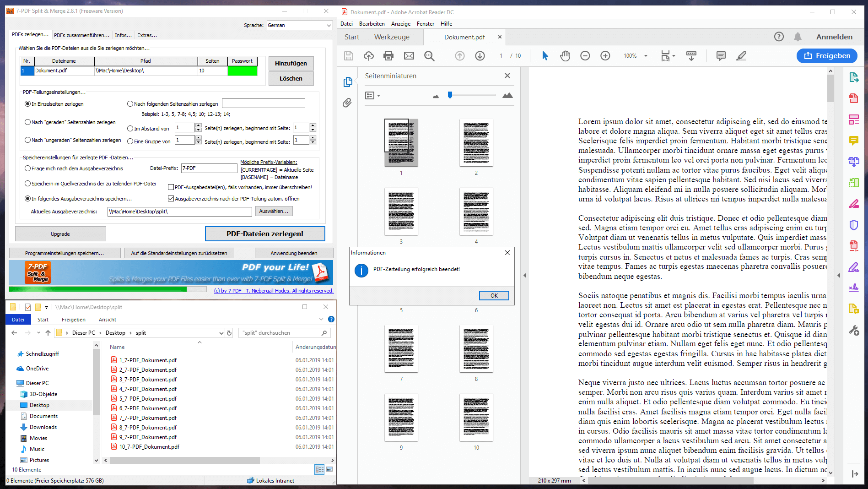The height and width of the screenshot is (489, 868).
Task: Select 'Nach "geraden" Seitenzahlen zerlegen' option
Action: 27,122
